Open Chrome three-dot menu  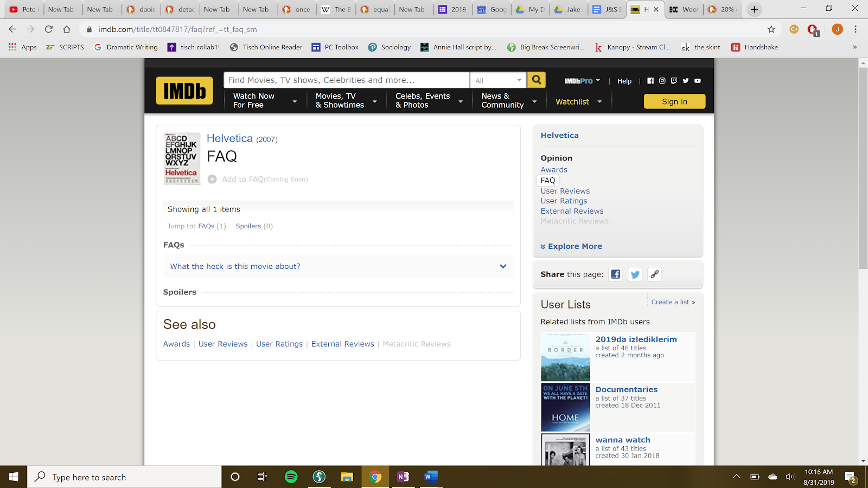point(856,29)
